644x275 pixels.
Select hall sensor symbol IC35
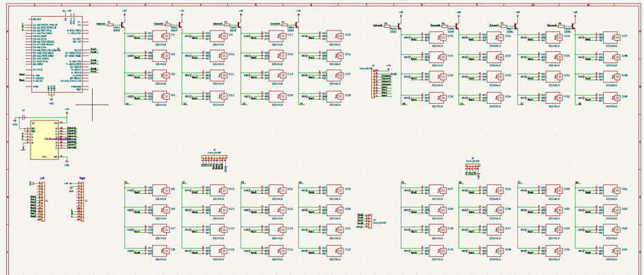(x=437, y=77)
